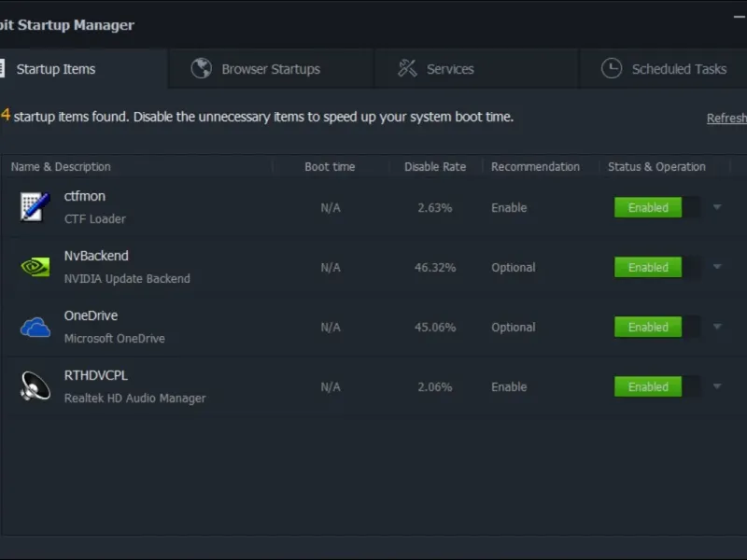Open NvBackend operation dropdown arrow
The width and height of the screenshot is (747, 560).
pyautogui.click(x=717, y=267)
